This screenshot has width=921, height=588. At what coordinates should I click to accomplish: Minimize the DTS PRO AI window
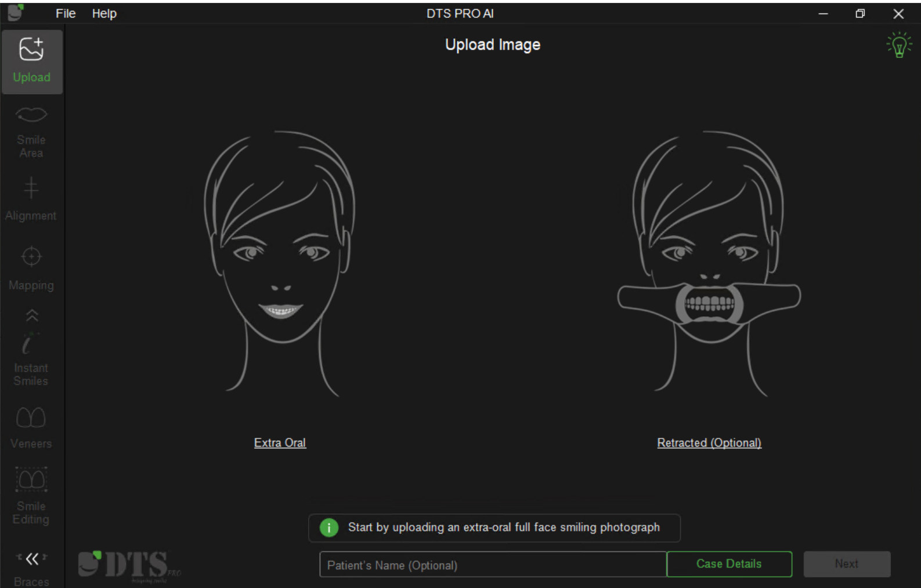pos(823,14)
